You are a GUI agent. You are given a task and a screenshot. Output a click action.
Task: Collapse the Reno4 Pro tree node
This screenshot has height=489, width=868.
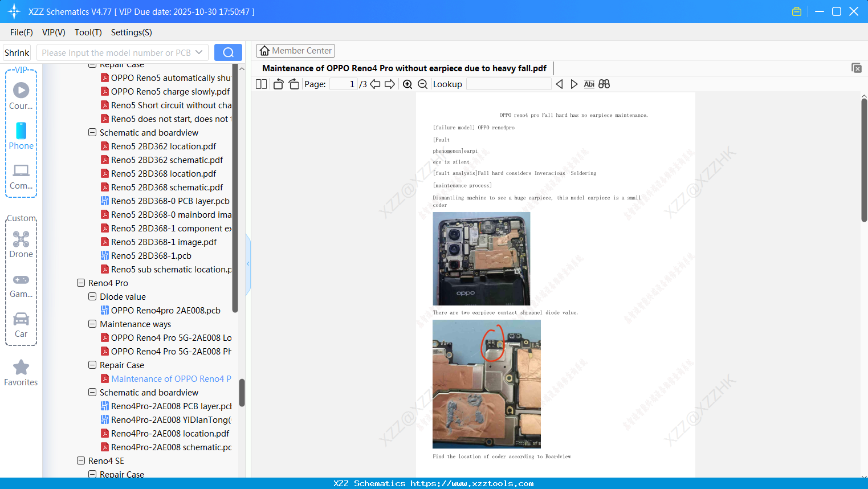click(x=81, y=283)
